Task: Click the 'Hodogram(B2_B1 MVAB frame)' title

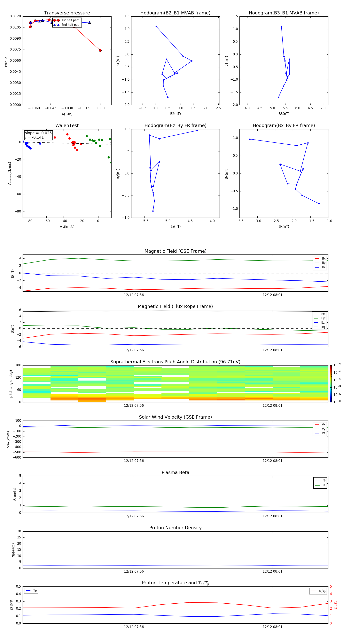Action: (x=175, y=13)
